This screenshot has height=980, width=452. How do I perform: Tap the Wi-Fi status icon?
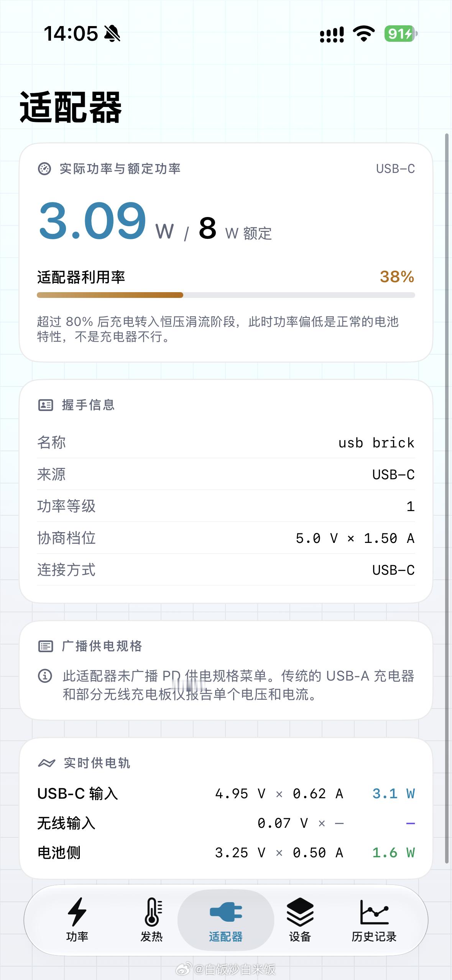[364, 34]
